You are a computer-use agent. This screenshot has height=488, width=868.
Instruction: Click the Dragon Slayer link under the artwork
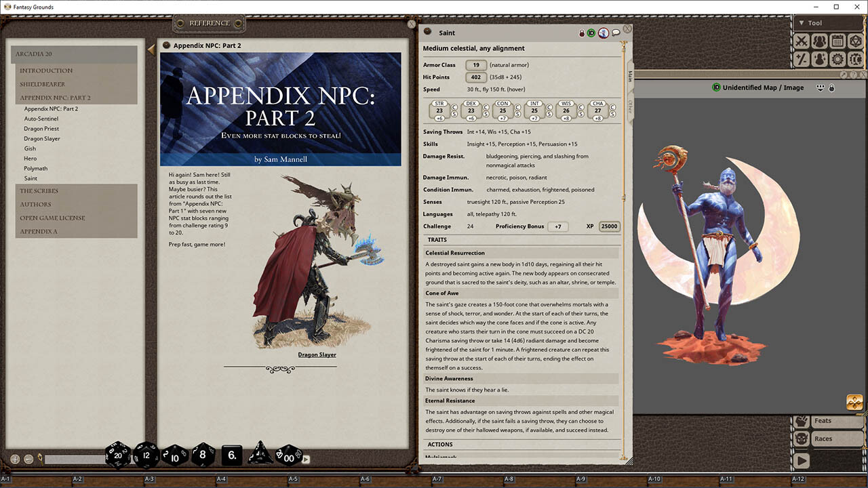[x=317, y=354]
